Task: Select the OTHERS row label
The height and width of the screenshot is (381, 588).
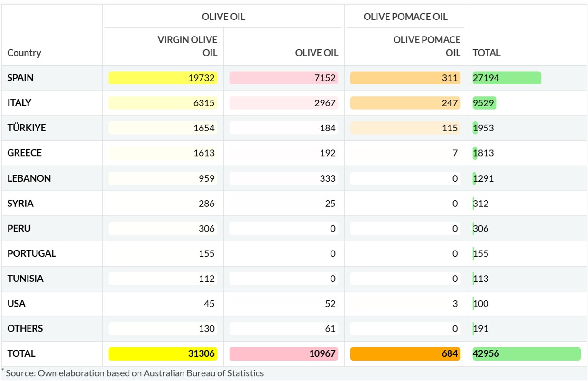Action: coord(25,328)
